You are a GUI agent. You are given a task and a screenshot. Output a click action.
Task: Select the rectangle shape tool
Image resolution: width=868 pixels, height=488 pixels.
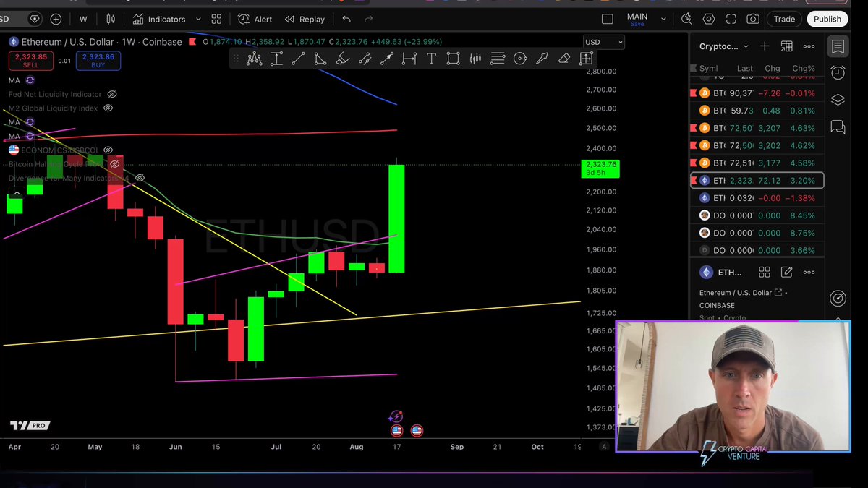coord(454,59)
